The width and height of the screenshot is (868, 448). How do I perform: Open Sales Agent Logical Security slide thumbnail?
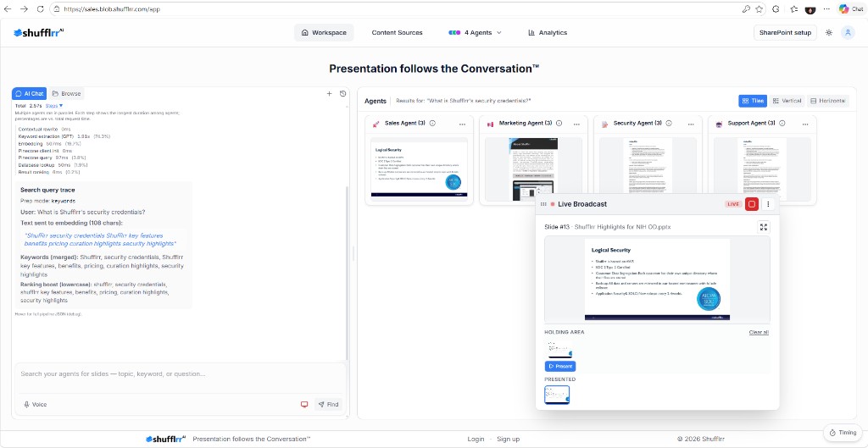pyautogui.click(x=419, y=168)
